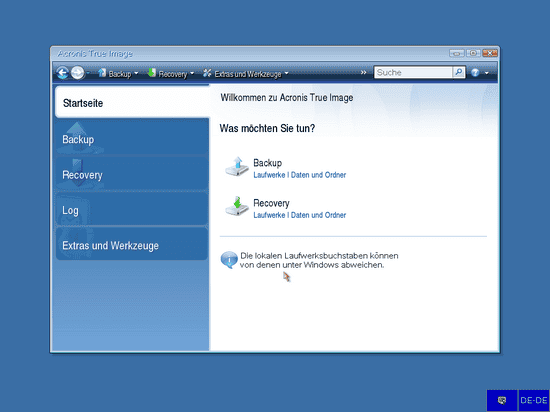Click the Recovery heading in main pane
The height and width of the screenshot is (412, 550).
[271, 203]
